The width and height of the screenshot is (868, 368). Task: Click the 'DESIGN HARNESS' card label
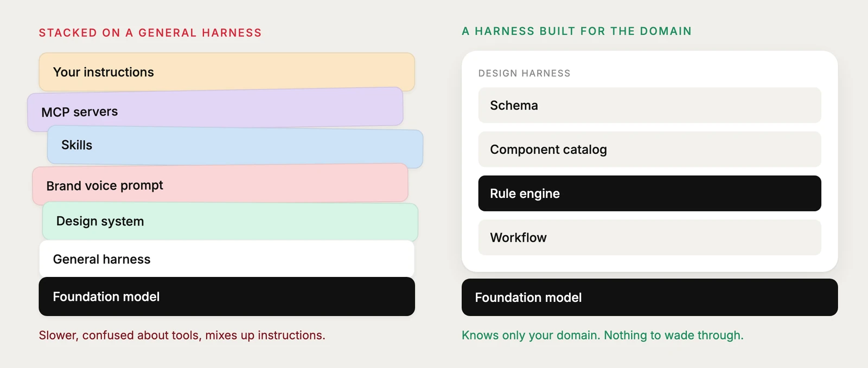click(525, 73)
